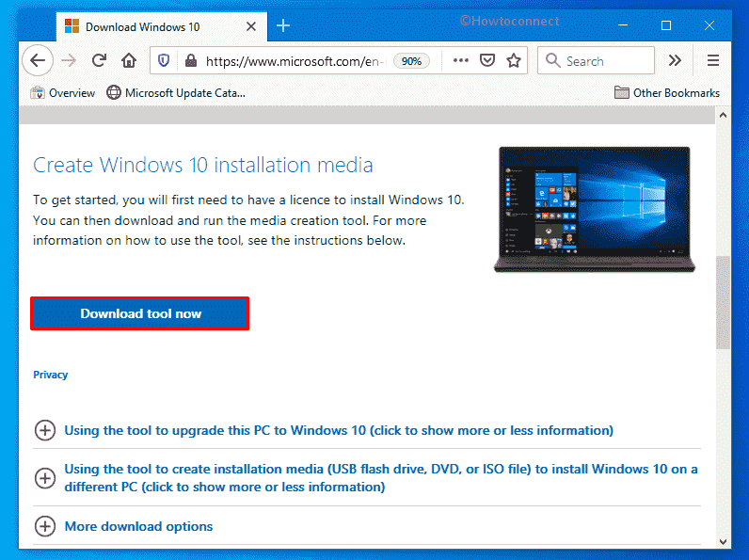
Task: Minimize the browser window
Action: (x=623, y=25)
